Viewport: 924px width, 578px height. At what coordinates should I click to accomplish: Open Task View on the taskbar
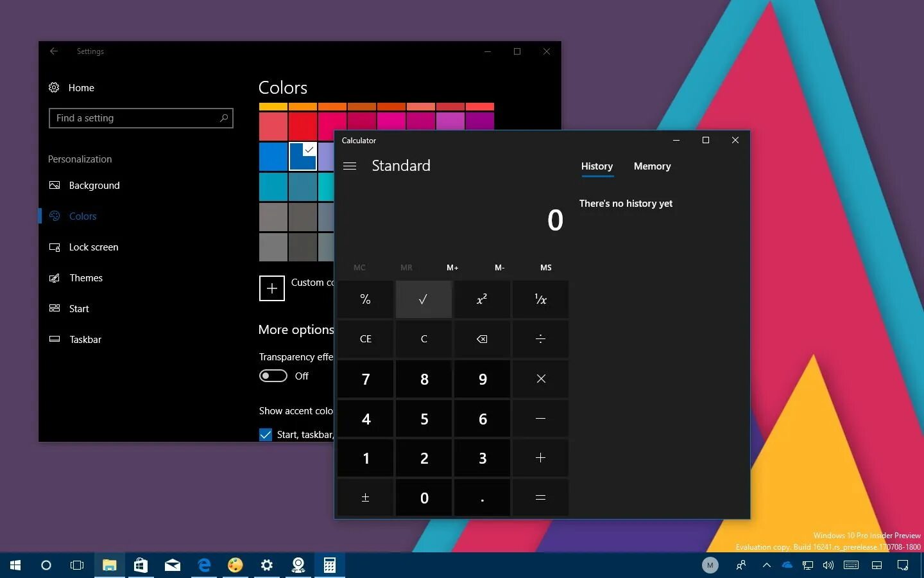tap(77, 565)
